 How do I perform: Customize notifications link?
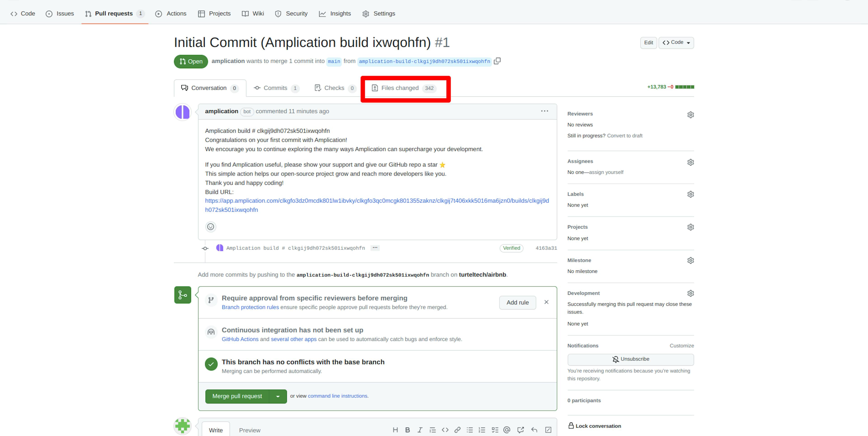[x=681, y=346]
